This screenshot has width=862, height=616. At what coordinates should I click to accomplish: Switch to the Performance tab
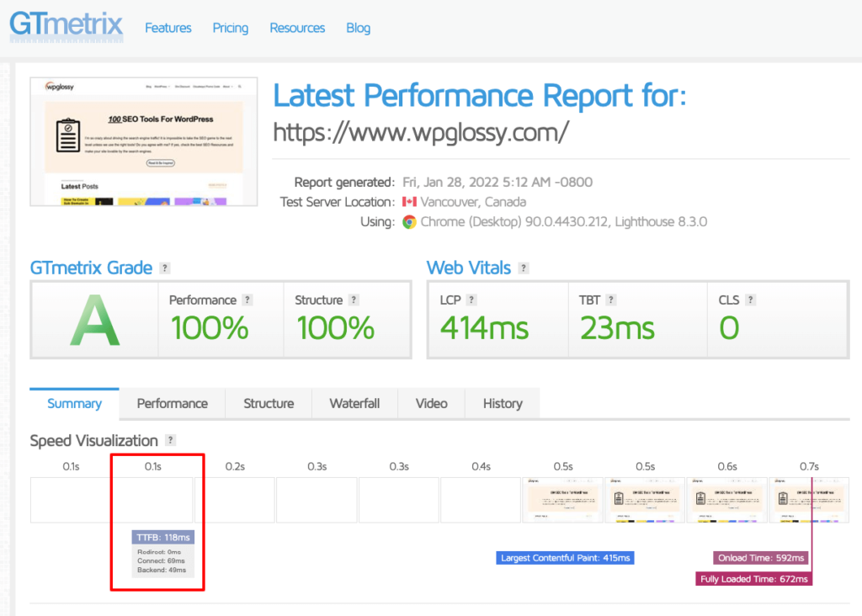[172, 404]
